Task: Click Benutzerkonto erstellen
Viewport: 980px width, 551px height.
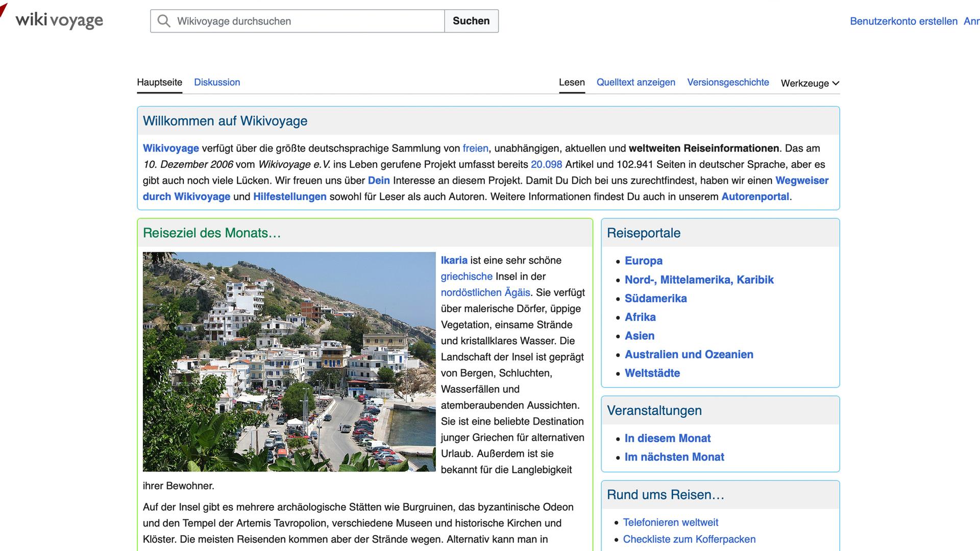Action: pyautogui.click(x=903, y=21)
